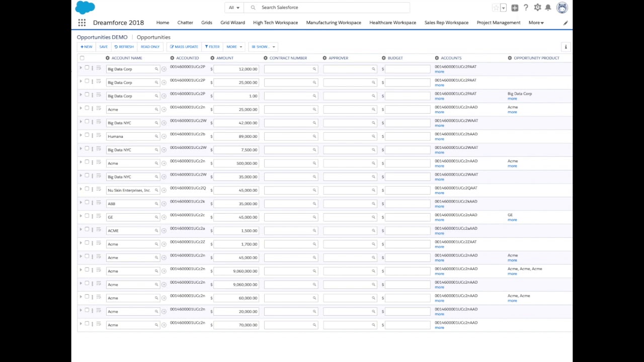Open the setup gear icon

[537, 8]
